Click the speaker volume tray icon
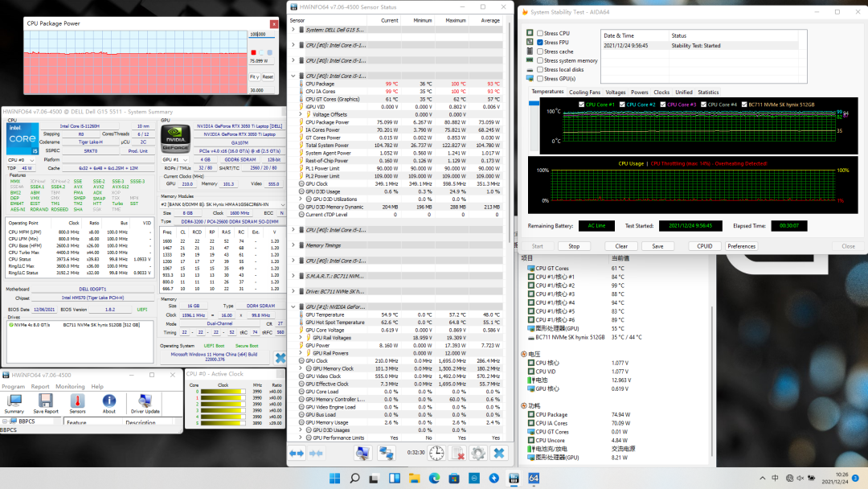The height and width of the screenshot is (489, 868). pos(800,478)
